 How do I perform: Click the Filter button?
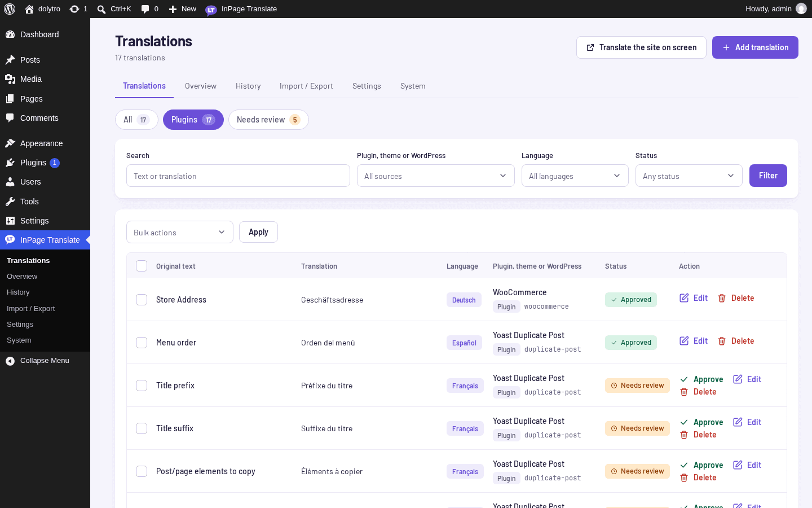(x=768, y=176)
